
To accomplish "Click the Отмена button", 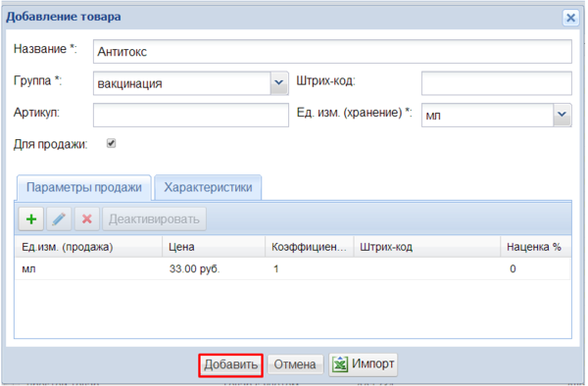I will tap(295, 364).
